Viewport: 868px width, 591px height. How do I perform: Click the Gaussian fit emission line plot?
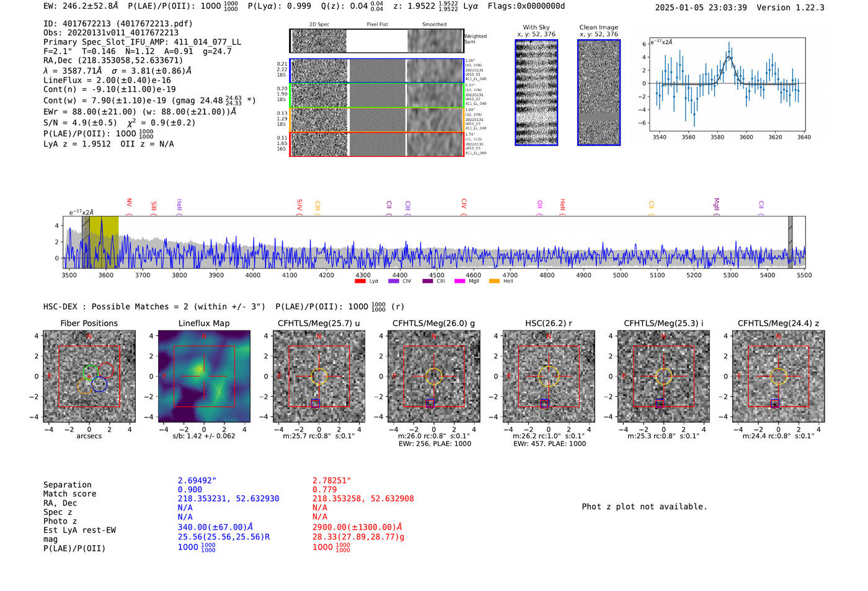click(727, 85)
